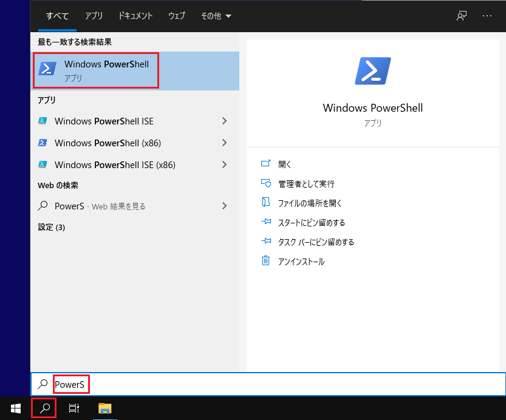Expand Windows PowerShell ISE options via chevron
Screen dimensions: 506x420
(x=225, y=121)
